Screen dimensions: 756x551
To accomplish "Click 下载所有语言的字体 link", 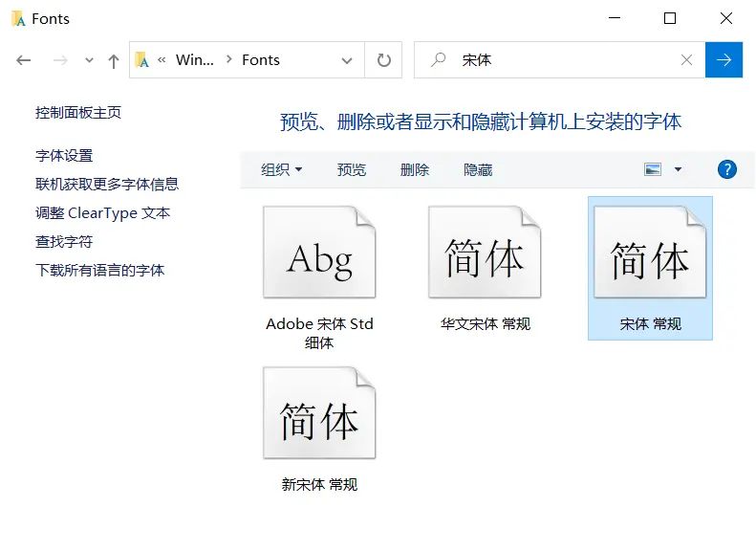I will 99,270.
